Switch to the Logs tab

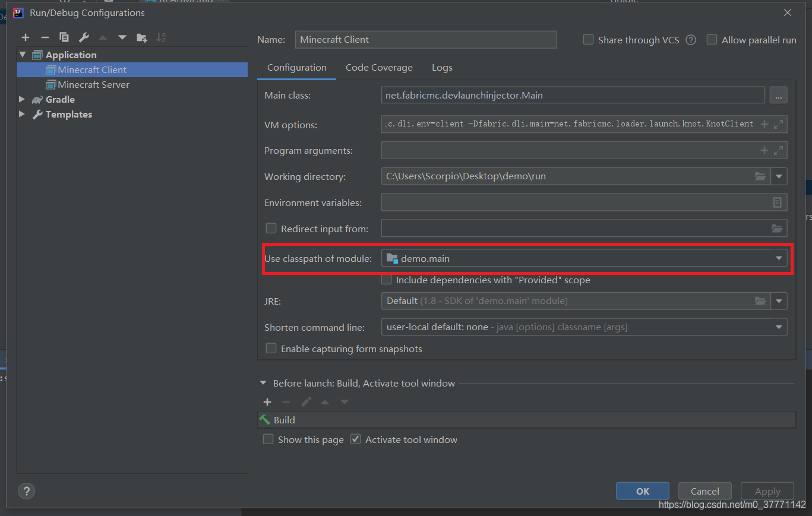coord(442,67)
